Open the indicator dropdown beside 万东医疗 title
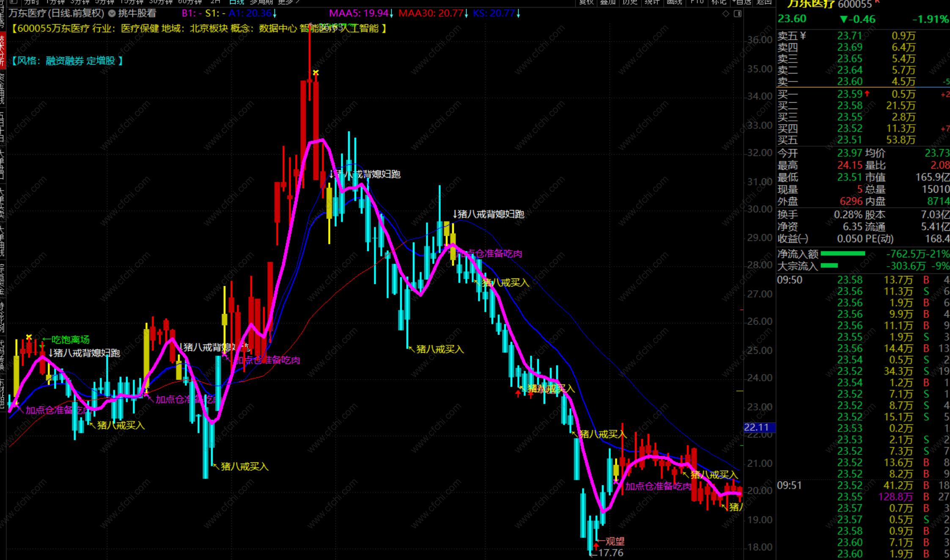950x560 pixels. click(112, 14)
